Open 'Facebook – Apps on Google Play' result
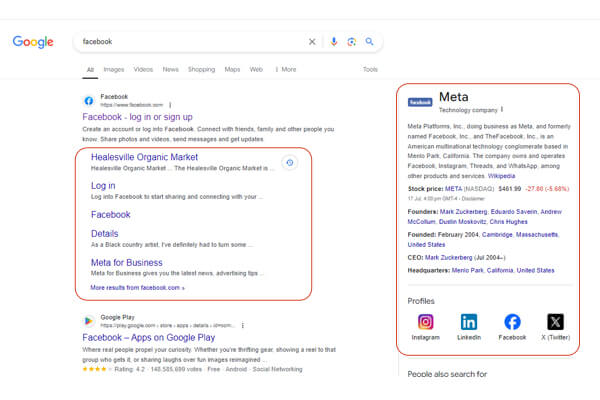600x400 pixels. click(148, 338)
